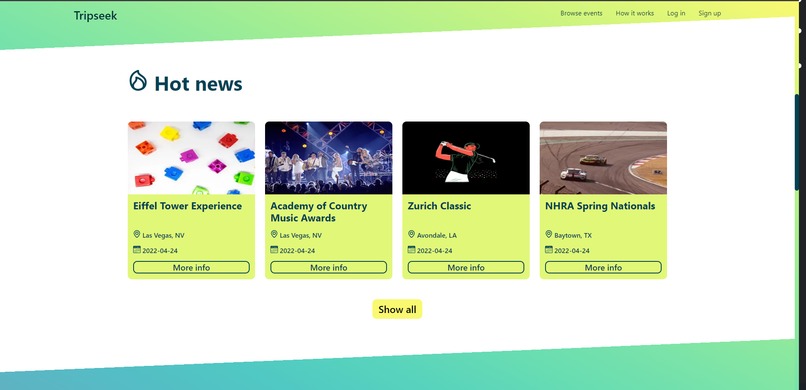Viewport: 806px width, 390px height.
Task: Click NHRA Spring Nationals title
Action: pos(600,206)
